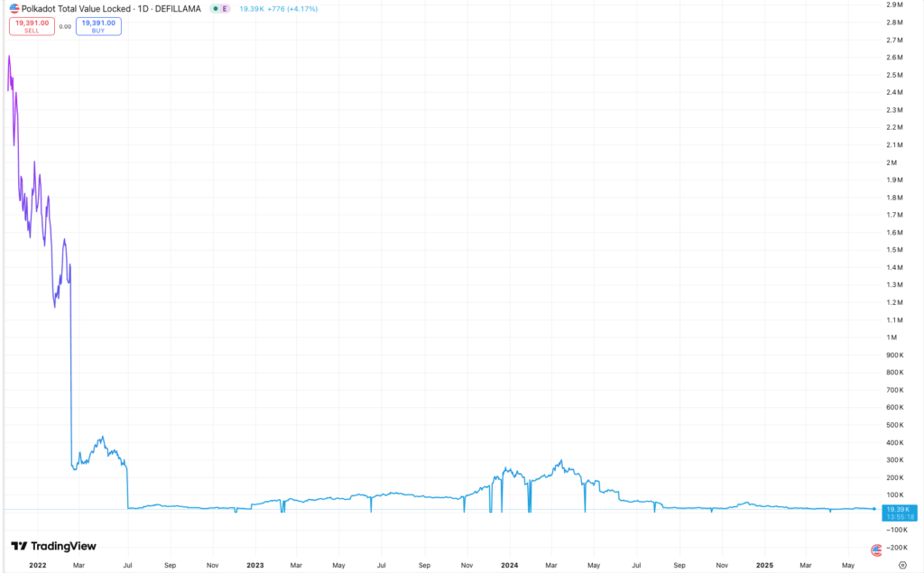The image size is (924, 573).
Task: Click the 300K price axis label
Action: pos(894,460)
